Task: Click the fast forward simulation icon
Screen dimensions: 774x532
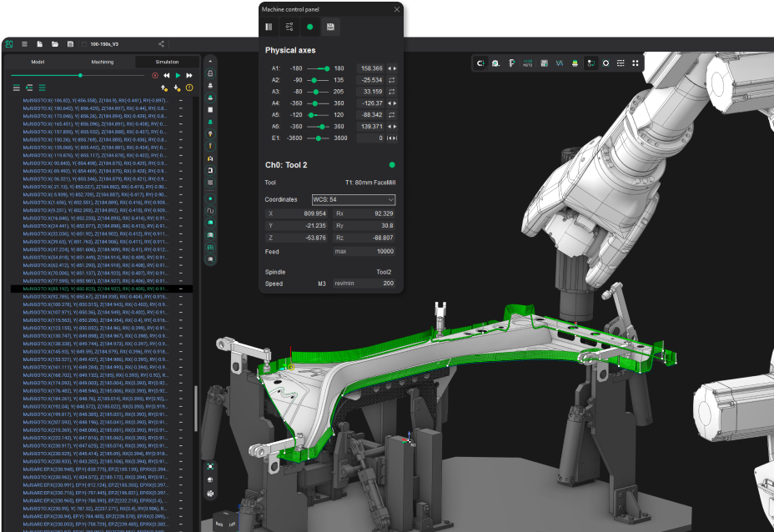Action: pyautogui.click(x=190, y=75)
